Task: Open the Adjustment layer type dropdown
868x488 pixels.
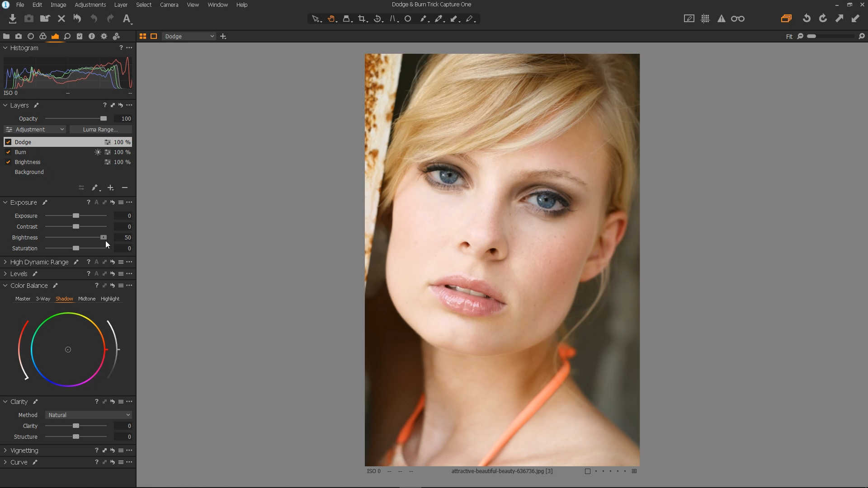Action: point(35,129)
